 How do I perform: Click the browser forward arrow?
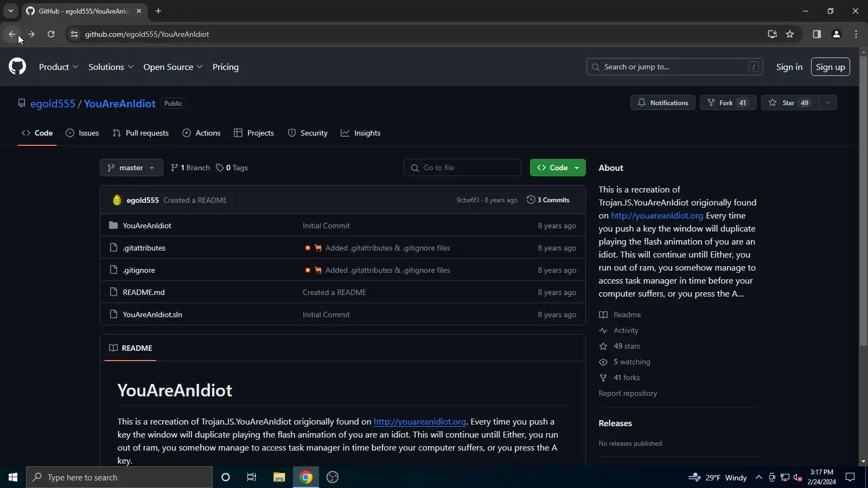(31, 34)
